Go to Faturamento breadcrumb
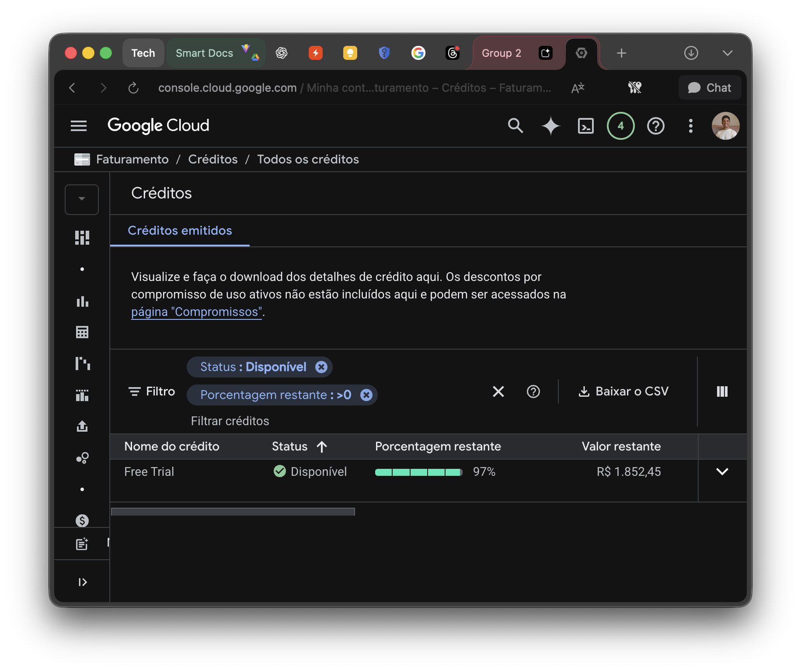Image resolution: width=801 pixels, height=672 pixels. (132, 159)
